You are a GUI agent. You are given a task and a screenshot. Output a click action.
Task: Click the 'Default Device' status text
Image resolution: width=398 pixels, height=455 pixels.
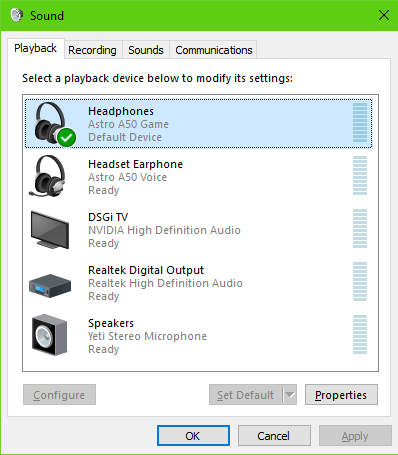125,137
